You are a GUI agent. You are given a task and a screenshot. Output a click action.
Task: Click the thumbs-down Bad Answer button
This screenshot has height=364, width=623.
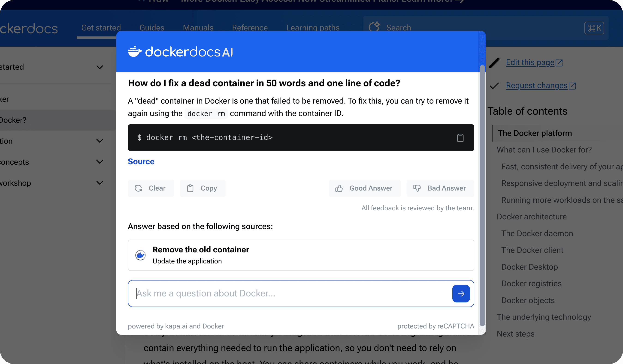tap(440, 188)
